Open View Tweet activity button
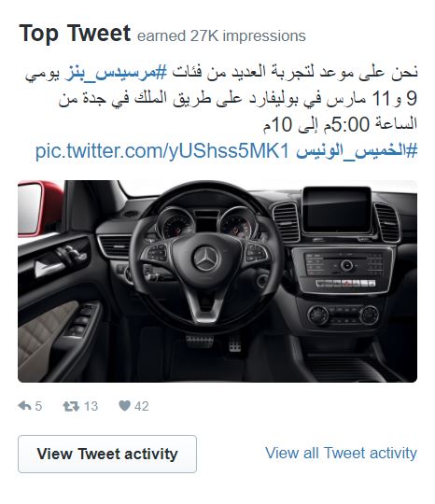Viewport: 435px width, 504px height. point(107,454)
